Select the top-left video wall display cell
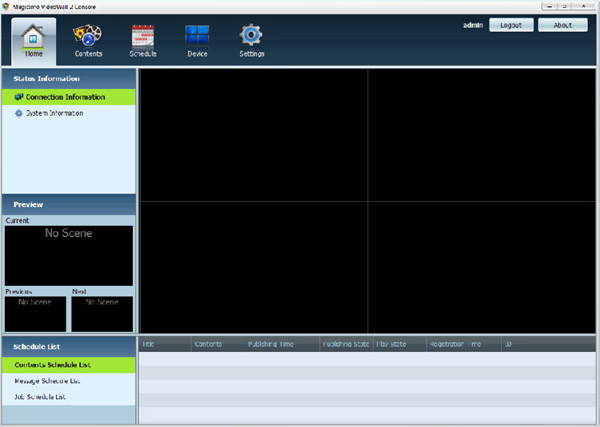Image resolution: width=600 pixels, height=427 pixels. 253,135
